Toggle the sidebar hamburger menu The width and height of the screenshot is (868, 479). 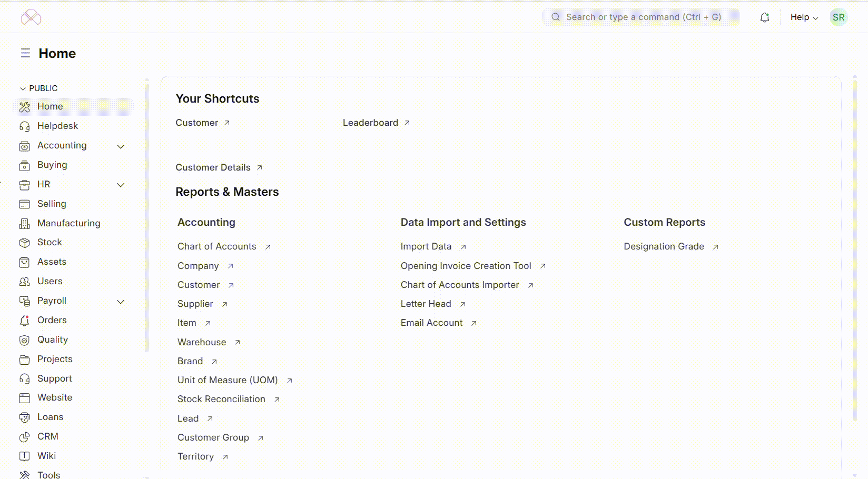click(25, 53)
